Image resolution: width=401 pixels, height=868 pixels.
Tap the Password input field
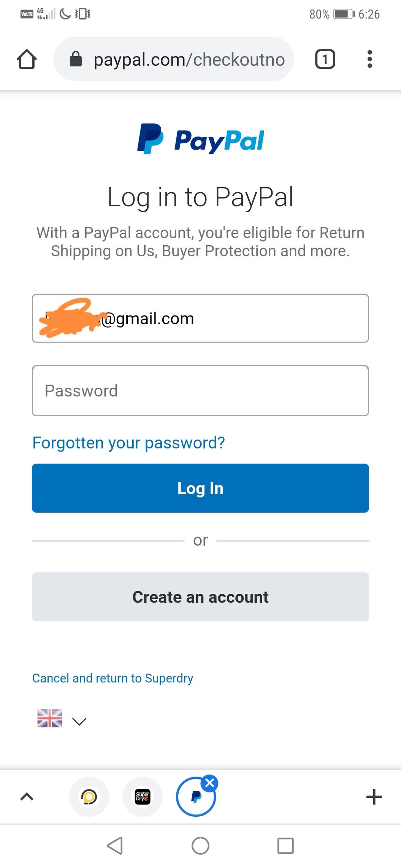pos(200,391)
